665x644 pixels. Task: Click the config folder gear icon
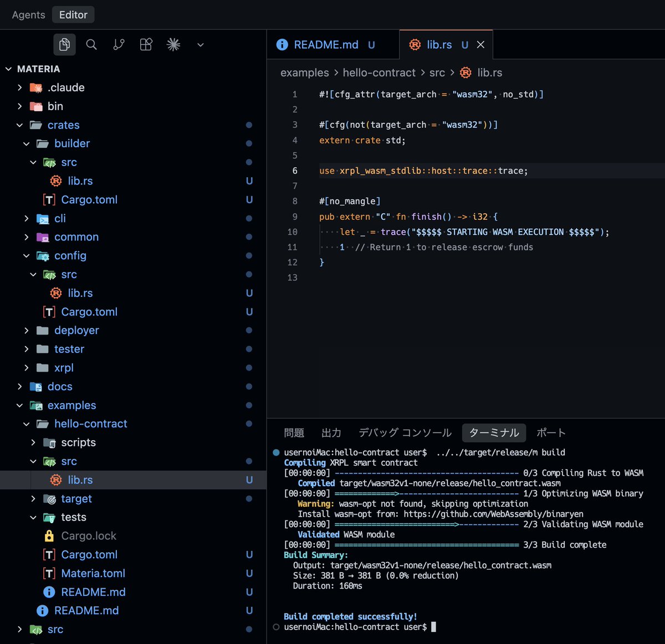[43, 256]
